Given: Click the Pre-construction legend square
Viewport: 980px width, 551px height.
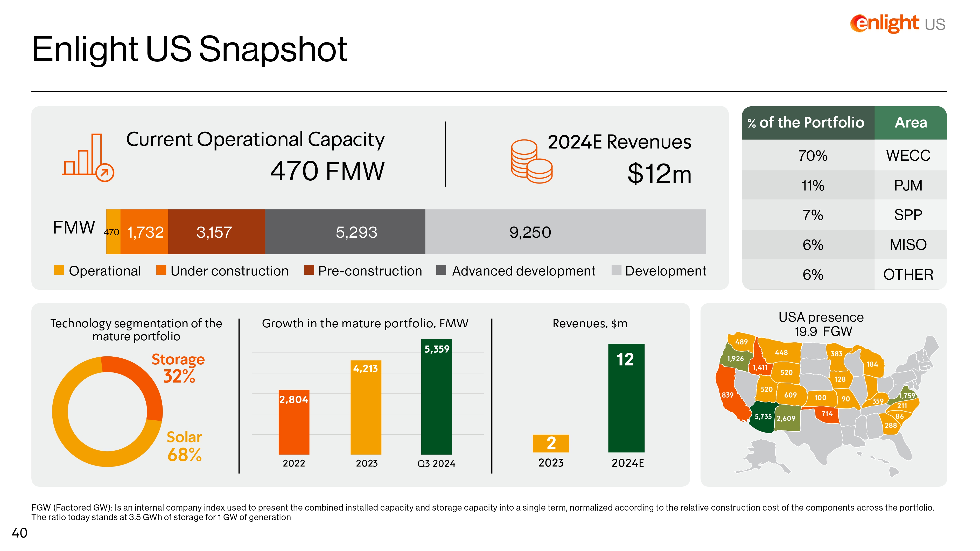Looking at the screenshot, I should 309,270.
